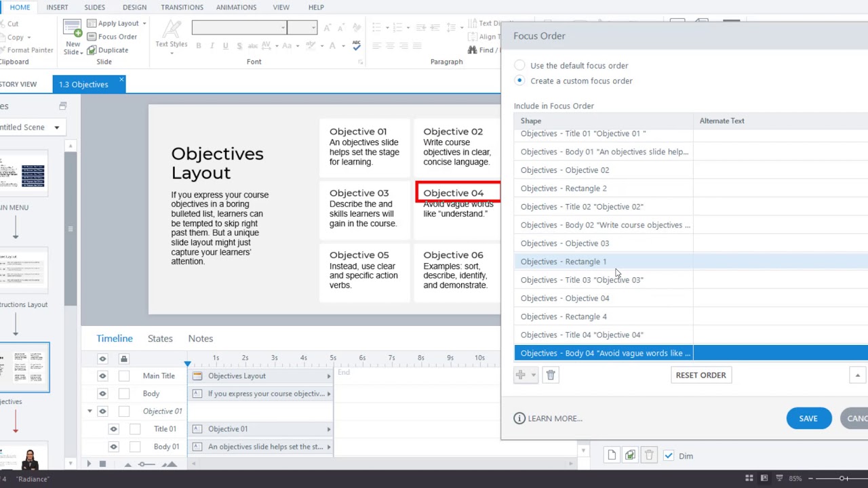Click the RESET ORDER button
The image size is (868, 488).
(701, 375)
